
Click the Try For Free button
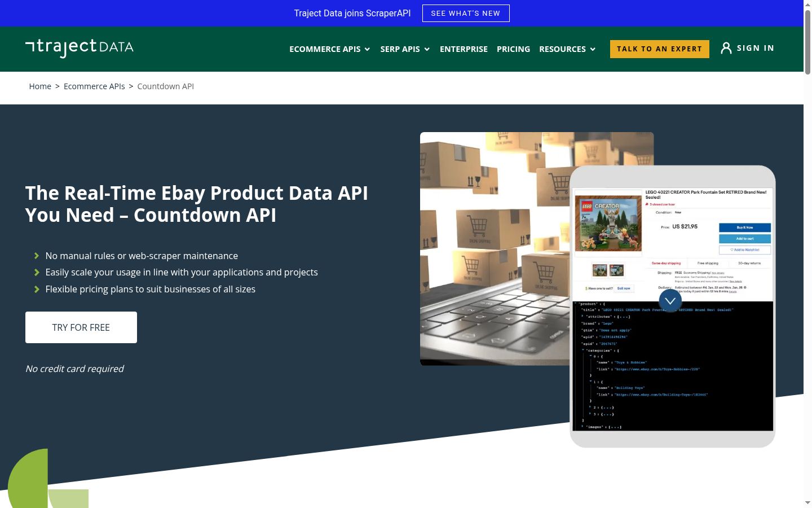pos(81,327)
